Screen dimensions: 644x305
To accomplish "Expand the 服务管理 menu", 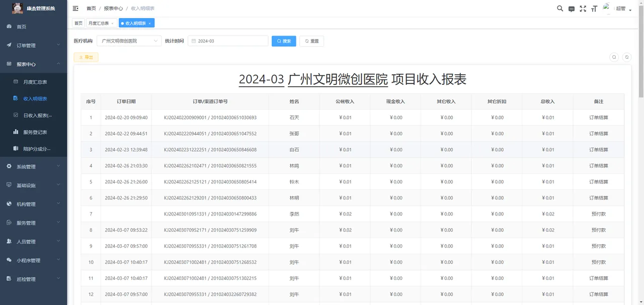I will (x=33, y=223).
